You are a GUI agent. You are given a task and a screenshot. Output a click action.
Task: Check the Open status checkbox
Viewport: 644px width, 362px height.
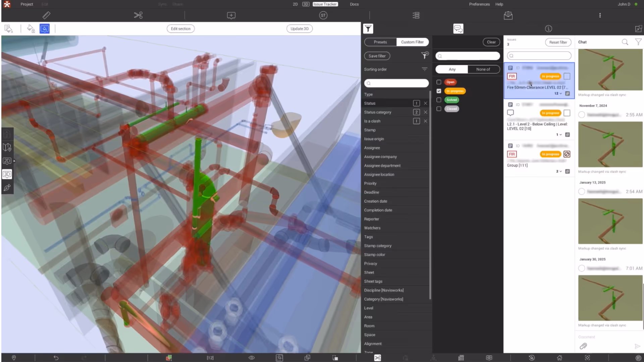pos(439,82)
